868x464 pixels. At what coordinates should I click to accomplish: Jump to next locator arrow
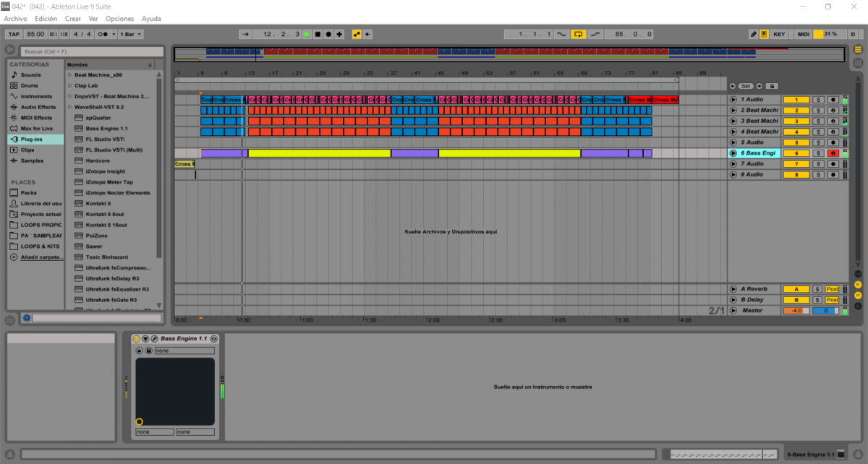(759, 86)
